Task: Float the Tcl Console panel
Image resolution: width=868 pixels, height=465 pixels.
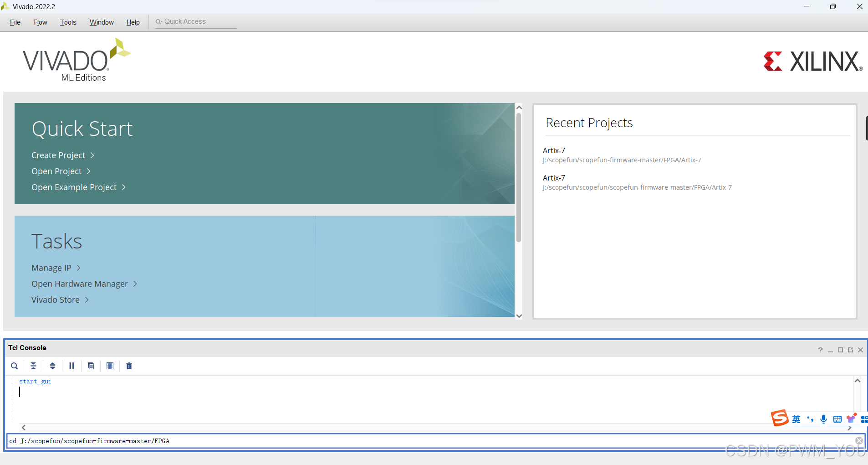Action: tap(850, 350)
